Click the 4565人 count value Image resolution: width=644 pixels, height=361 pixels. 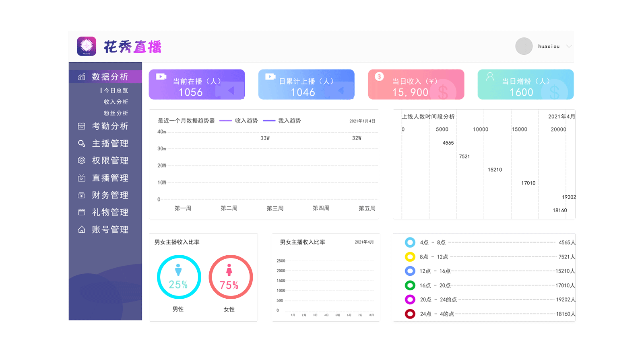click(x=567, y=242)
